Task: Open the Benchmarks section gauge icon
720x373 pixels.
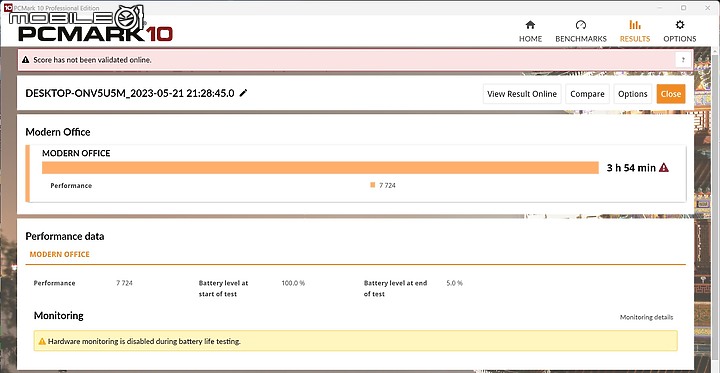Action: click(581, 25)
